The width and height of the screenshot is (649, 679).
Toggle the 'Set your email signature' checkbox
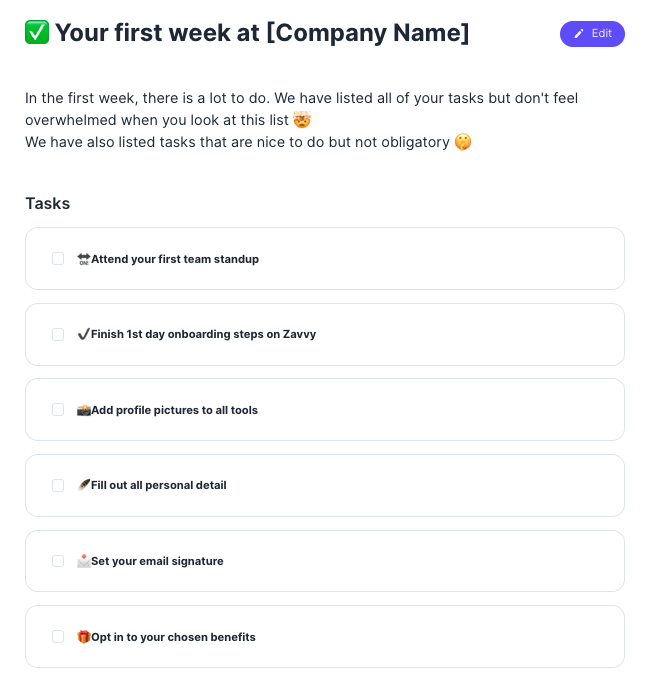(x=58, y=561)
